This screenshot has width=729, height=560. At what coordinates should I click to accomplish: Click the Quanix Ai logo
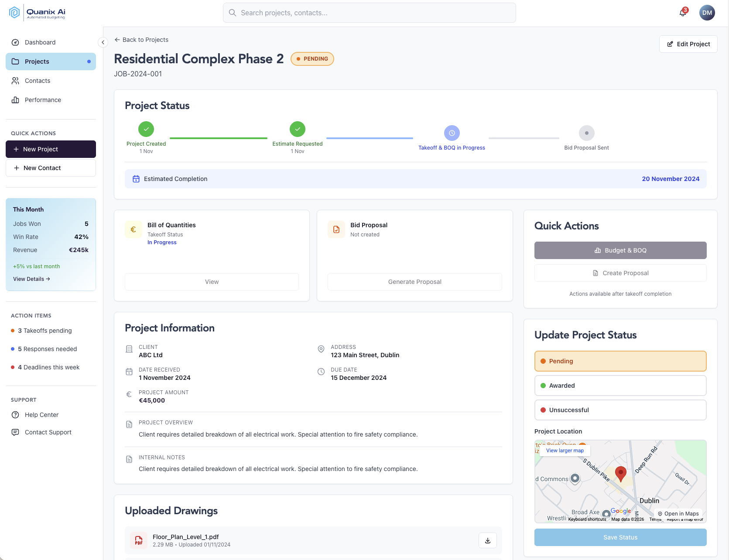(x=38, y=13)
